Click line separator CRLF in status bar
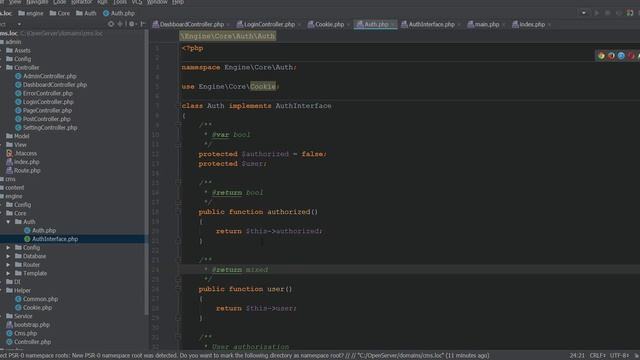This screenshot has height=360, width=640. (x=598, y=356)
